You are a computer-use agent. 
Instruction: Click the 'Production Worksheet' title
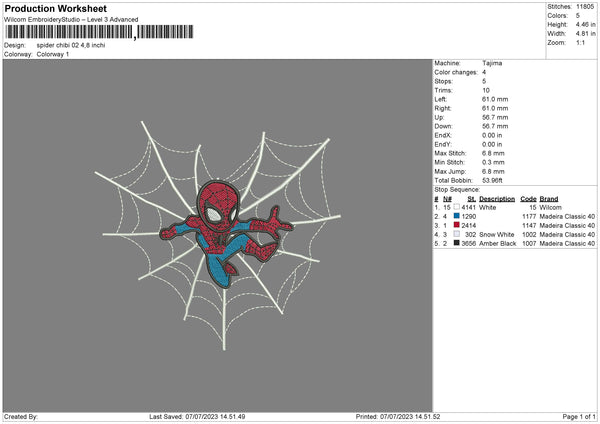click(x=55, y=8)
